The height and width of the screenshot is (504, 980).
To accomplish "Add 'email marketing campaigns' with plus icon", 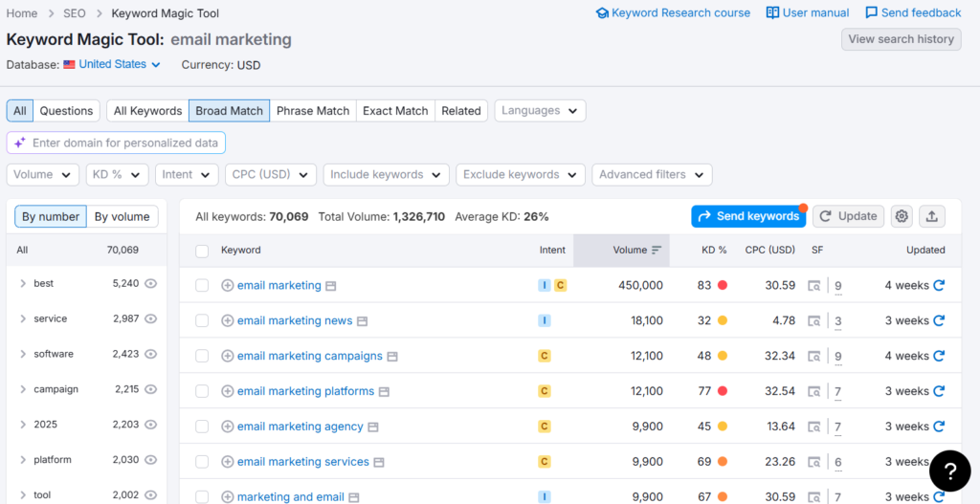I will coord(228,356).
